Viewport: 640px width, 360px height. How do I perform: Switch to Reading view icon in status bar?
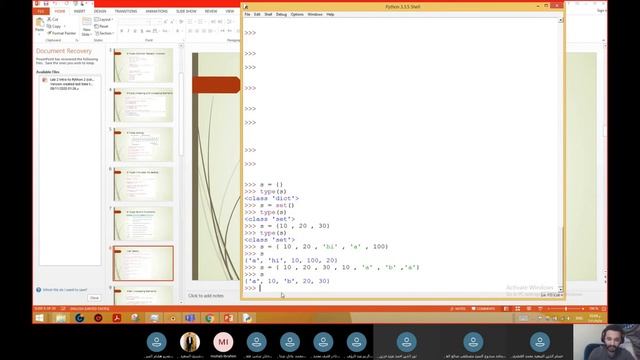click(529, 309)
